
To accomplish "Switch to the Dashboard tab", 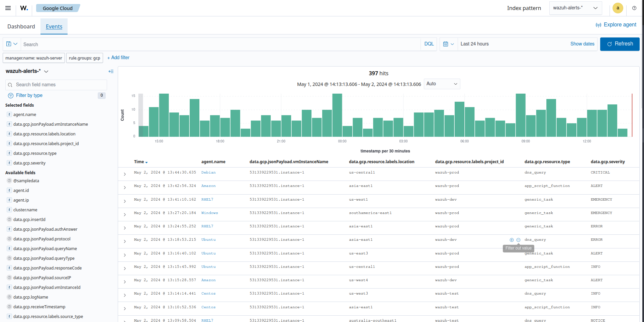I will pyautogui.click(x=21, y=26).
